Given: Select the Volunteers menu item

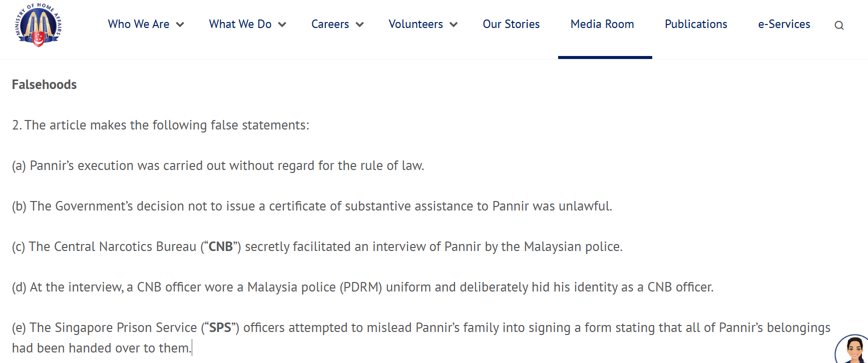Looking at the screenshot, I should click(415, 24).
